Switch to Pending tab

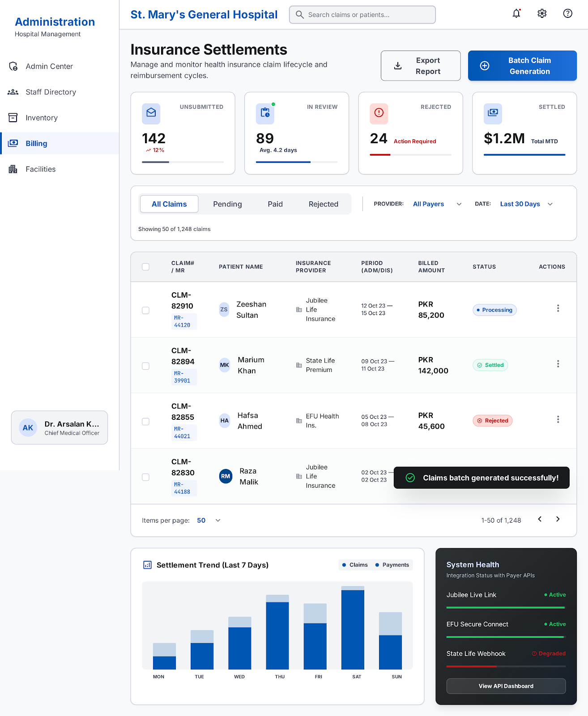(x=227, y=204)
